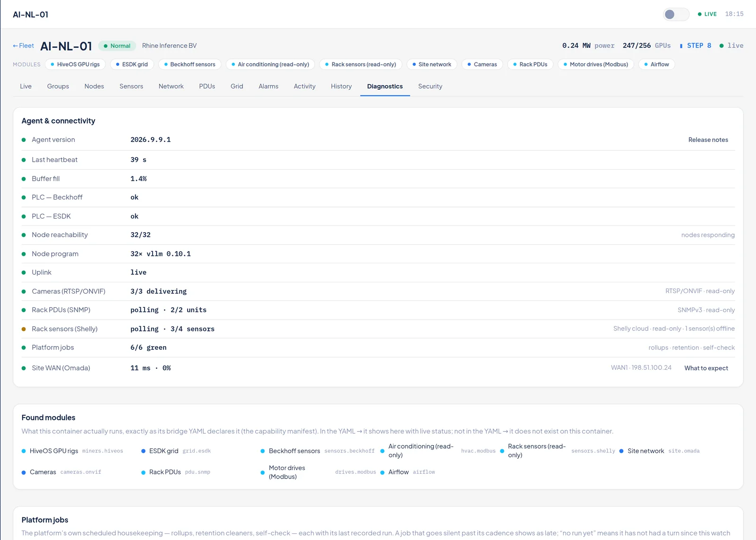
Task: Click the 247/256 GPUs readout
Action: (647, 46)
